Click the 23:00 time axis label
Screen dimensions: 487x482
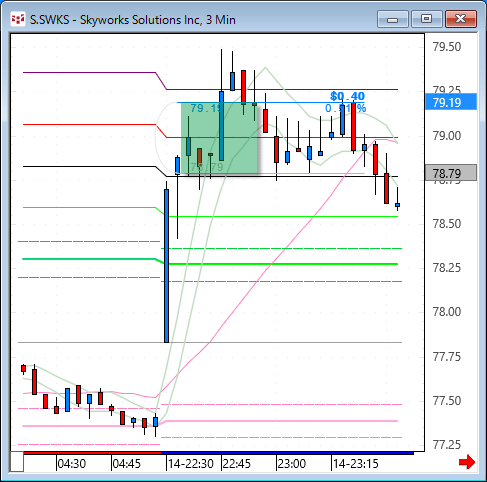click(x=292, y=464)
